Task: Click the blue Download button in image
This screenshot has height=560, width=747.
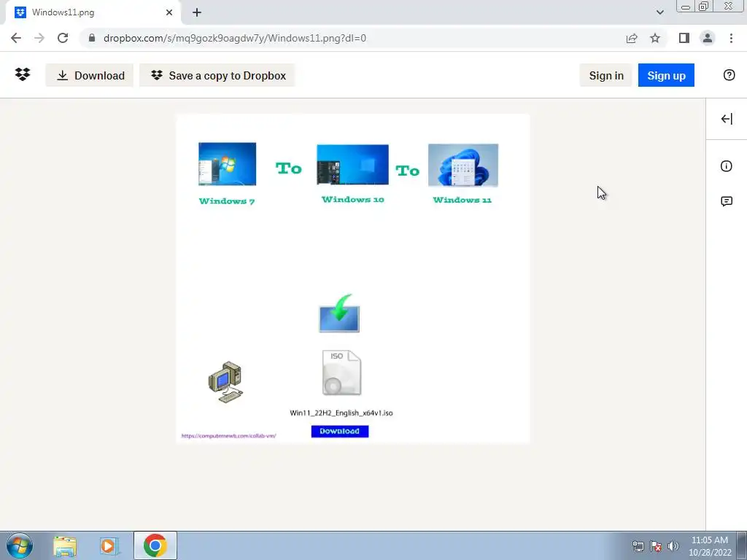Action: click(x=340, y=431)
